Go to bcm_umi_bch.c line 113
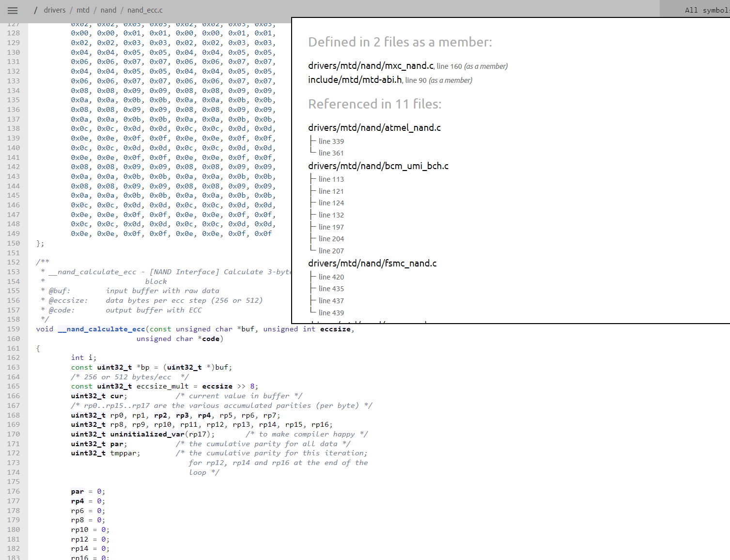Image resolution: width=730 pixels, height=560 pixels. (331, 179)
